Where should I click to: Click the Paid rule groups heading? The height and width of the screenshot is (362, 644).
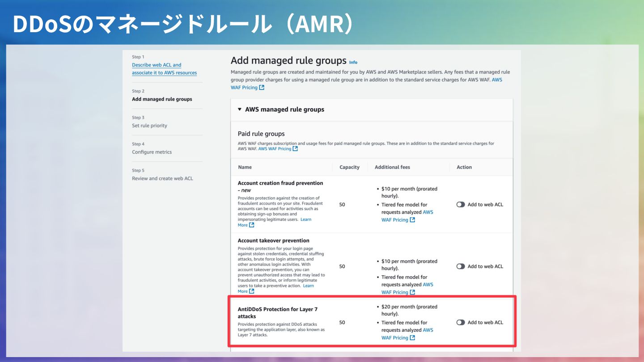coord(261,134)
